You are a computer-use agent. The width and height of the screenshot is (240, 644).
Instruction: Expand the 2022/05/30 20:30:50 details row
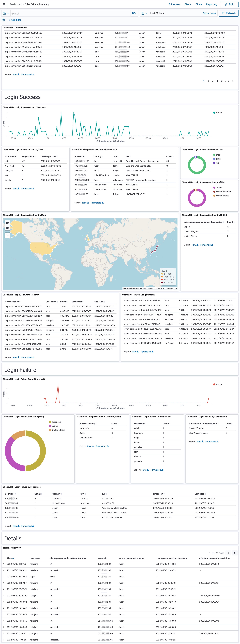[4, 595]
